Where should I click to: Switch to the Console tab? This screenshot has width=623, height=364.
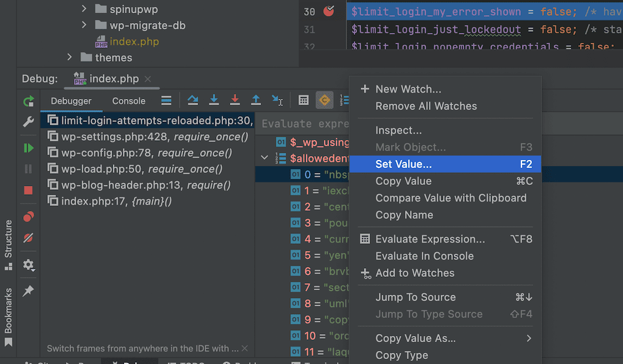pyautogui.click(x=128, y=100)
